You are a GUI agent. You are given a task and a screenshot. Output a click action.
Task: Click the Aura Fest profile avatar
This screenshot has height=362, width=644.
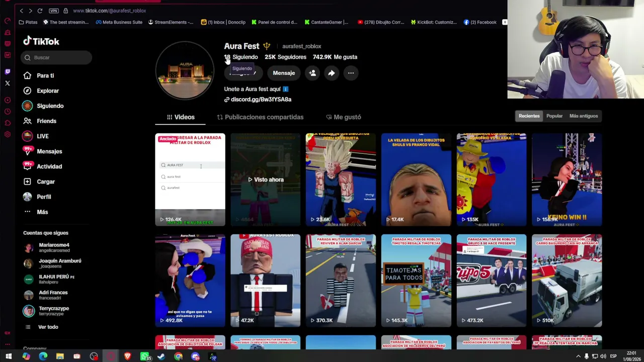pyautogui.click(x=185, y=71)
